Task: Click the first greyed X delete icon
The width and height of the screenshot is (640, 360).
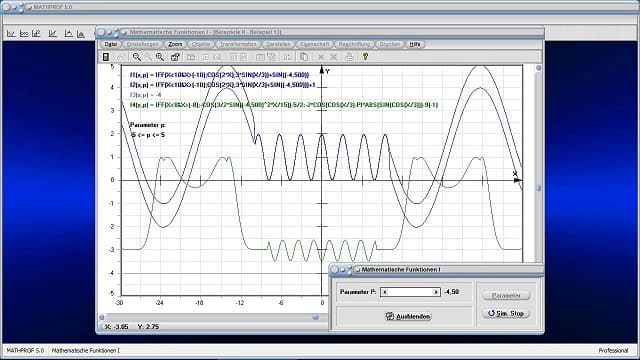Action: pyautogui.click(x=321, y=57)
